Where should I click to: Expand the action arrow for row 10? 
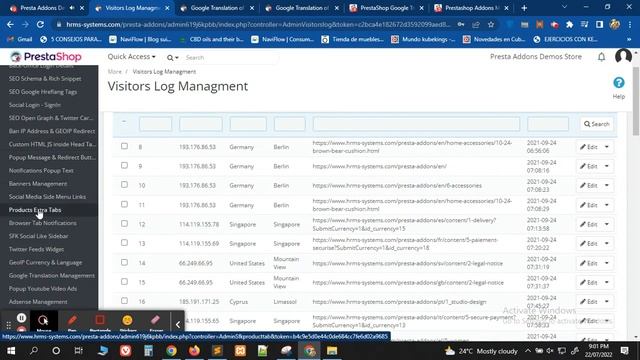[x=607, y=185]
